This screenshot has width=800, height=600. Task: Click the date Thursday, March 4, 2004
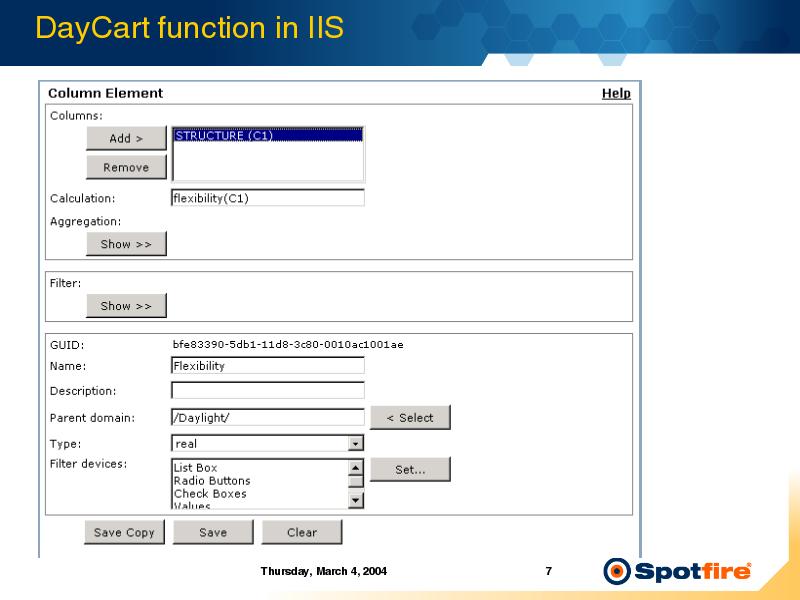pos(323,571)
